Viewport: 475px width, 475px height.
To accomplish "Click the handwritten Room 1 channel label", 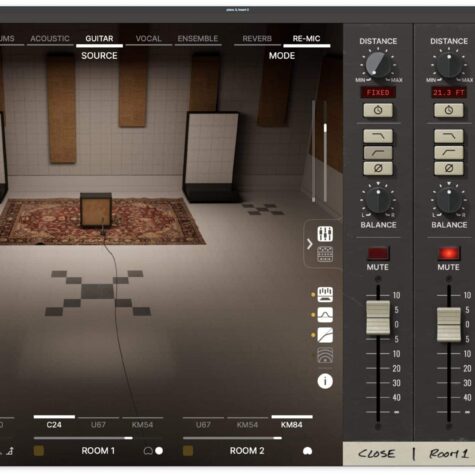I will click(x=449, y=454).
